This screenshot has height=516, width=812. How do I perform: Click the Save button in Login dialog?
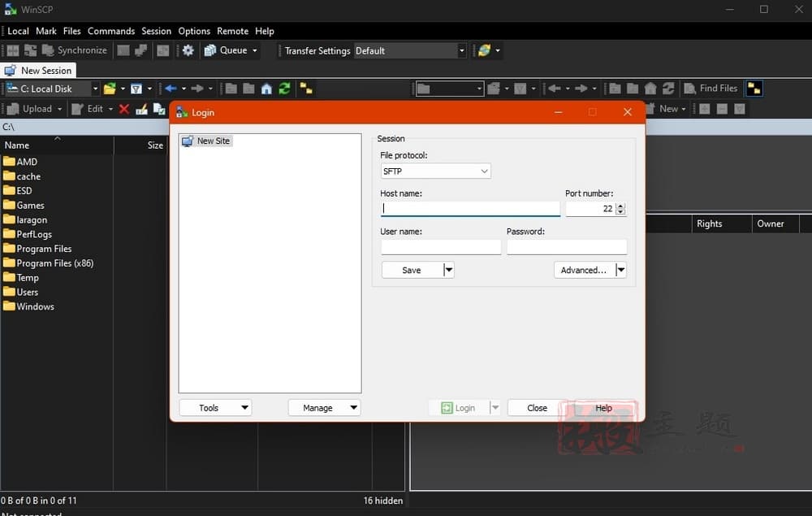pos(412,270)
